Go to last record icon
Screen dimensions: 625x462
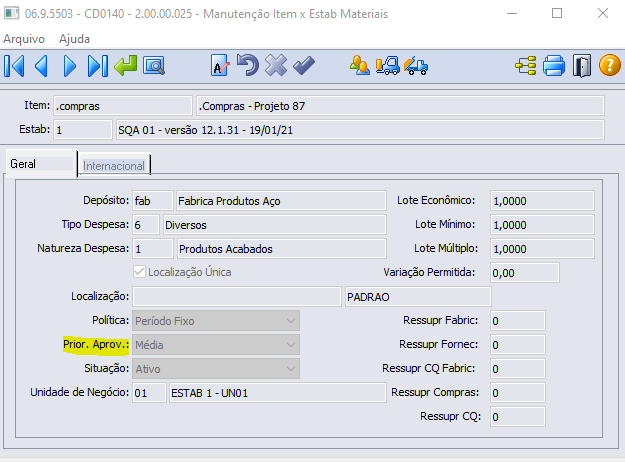coord(98,66)
